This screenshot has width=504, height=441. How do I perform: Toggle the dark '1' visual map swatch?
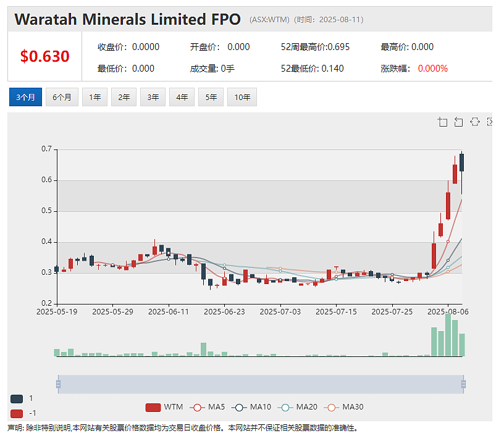(x=17, y=399)
